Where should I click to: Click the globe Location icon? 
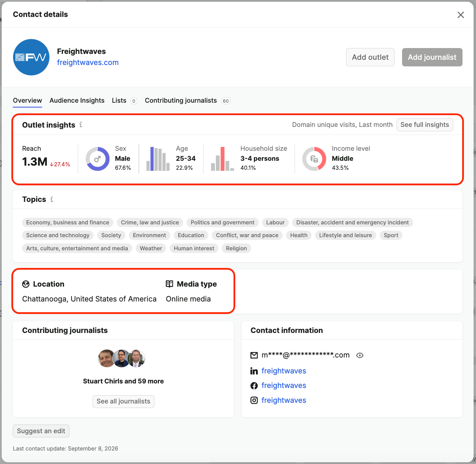click(x=26, y=284)
